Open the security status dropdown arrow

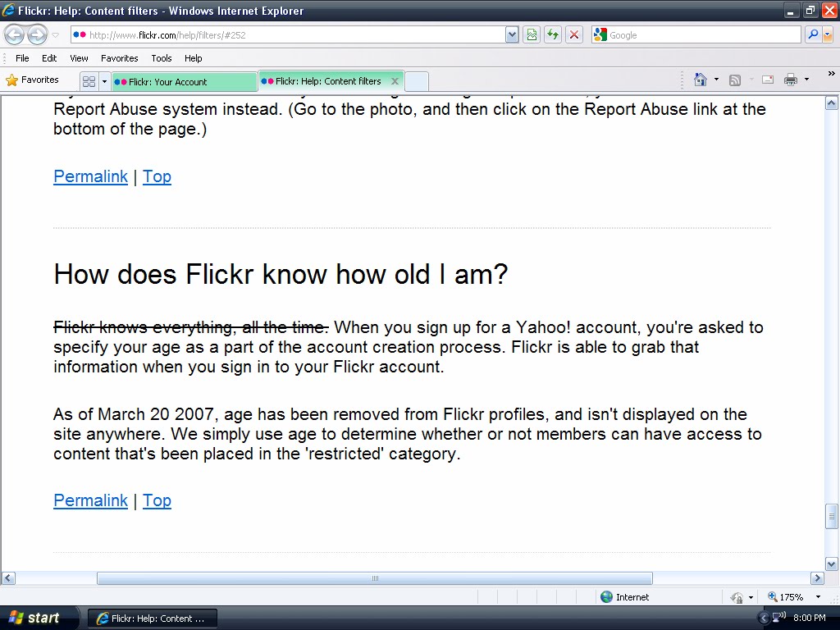point(751,597)
